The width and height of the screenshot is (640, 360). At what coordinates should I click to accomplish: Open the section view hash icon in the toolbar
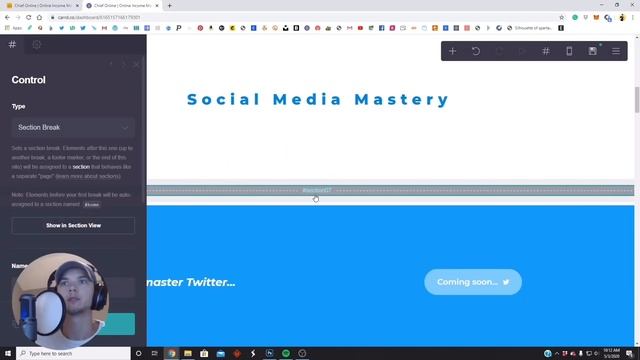click(x=546, y=51)
